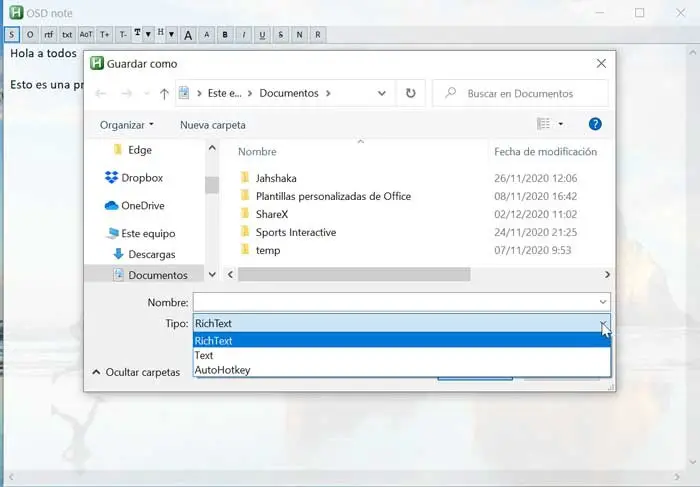Toggle italic with the I button

point(244,34)
